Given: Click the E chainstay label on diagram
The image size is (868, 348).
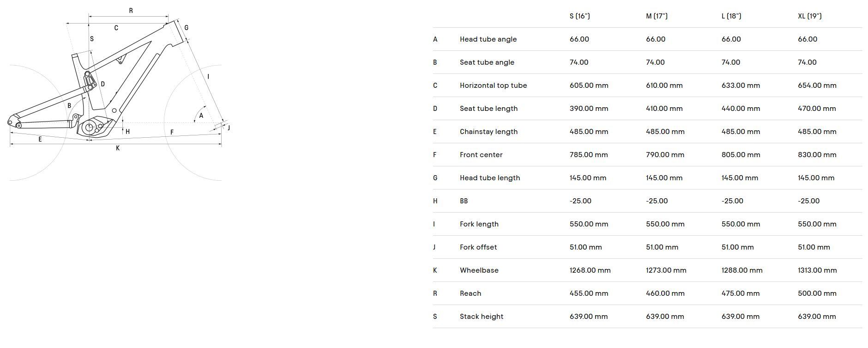Looking at the screenshot, I should [40, 139].
